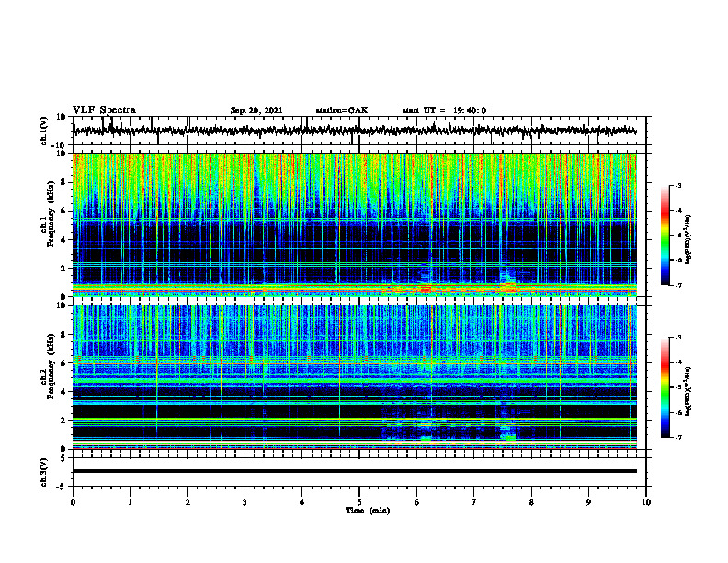Click the flat ch.3 voltage line
This screenshot has height=563, width=728.
click(x=354, y=471)
